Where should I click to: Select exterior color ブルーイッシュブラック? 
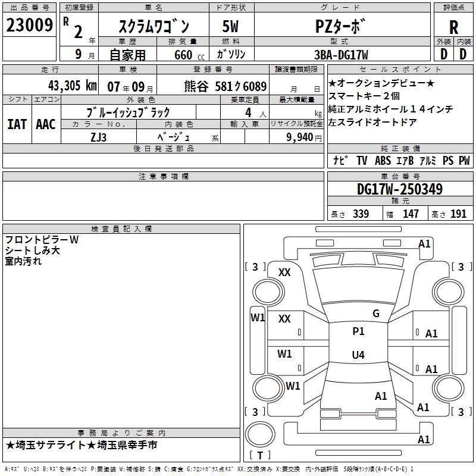[x=128, y=112]
